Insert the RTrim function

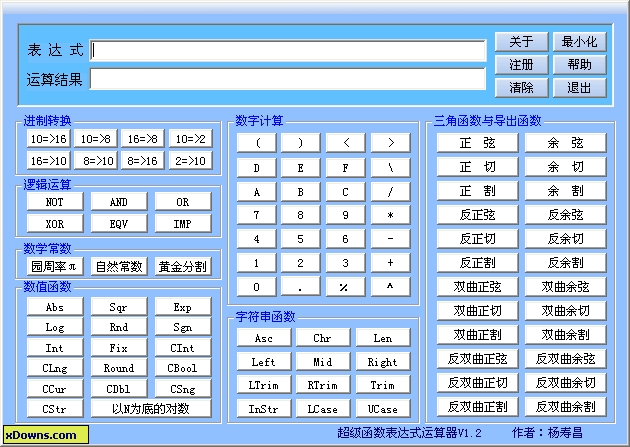[323, 385]
